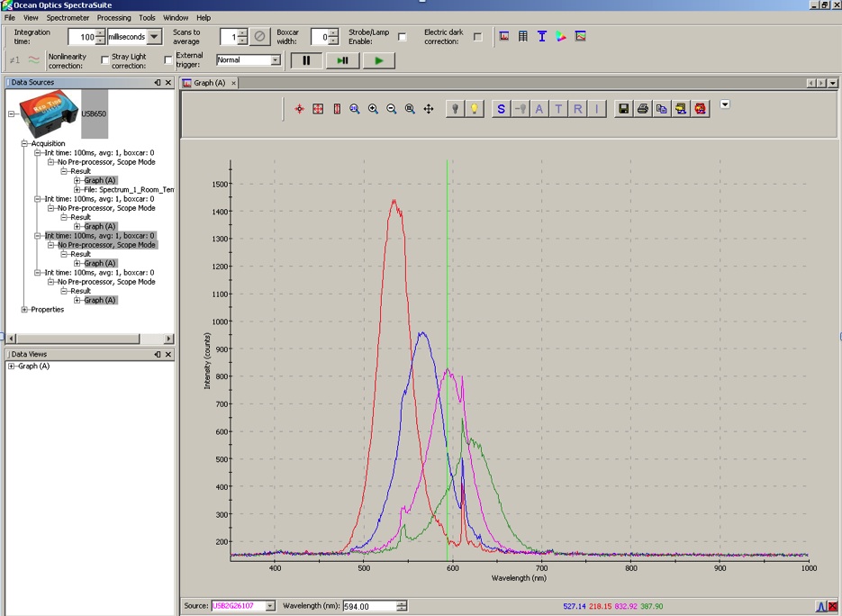842x616 pixels.
Task: Click the scale graph to fill window icon
Action: (318, 109)
